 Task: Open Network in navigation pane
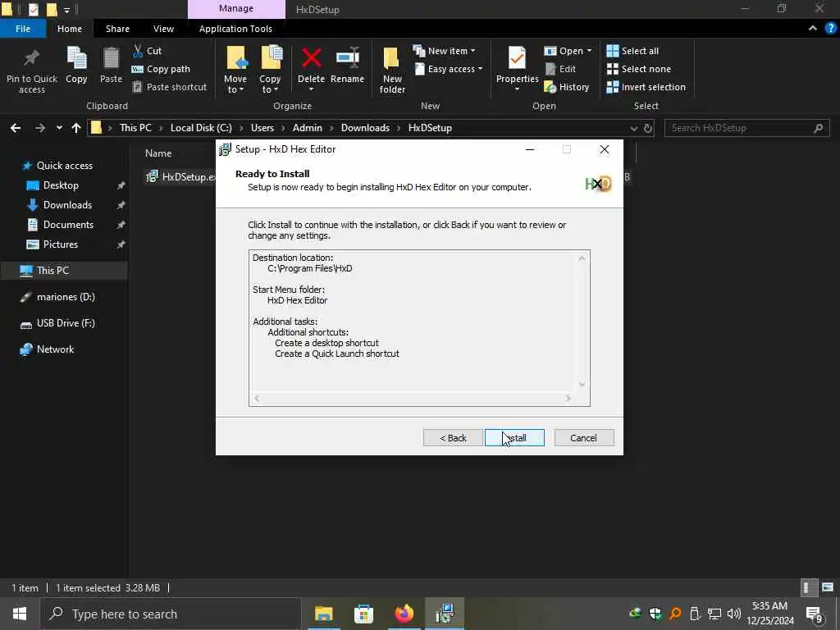[55, 349]
